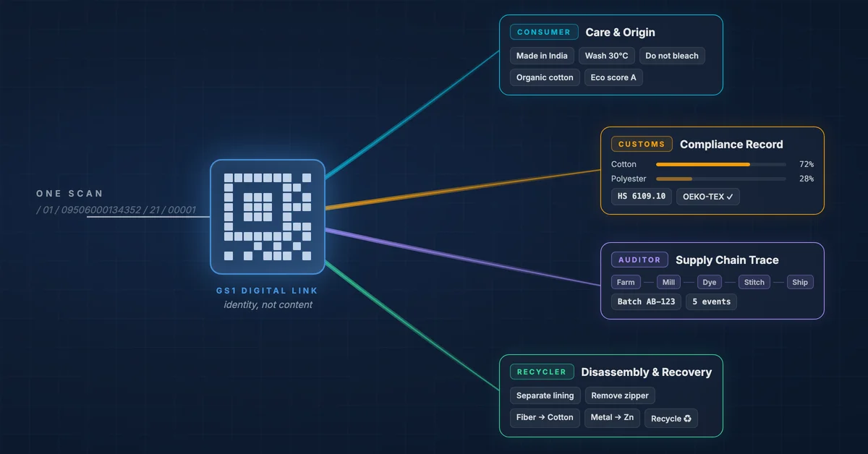Image resolution: width=868 pixels, height=454 pixels.
Task: Click the '72%' value
Action: (x=806, y=164)
